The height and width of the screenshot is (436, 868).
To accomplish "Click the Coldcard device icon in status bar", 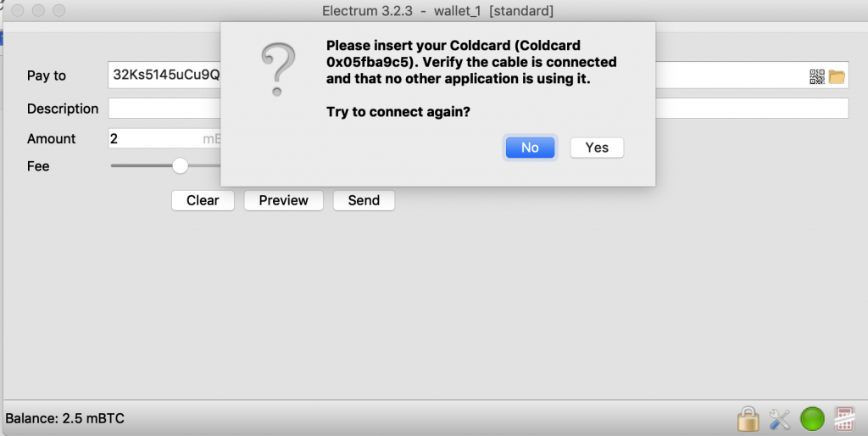I will point(844,418).
